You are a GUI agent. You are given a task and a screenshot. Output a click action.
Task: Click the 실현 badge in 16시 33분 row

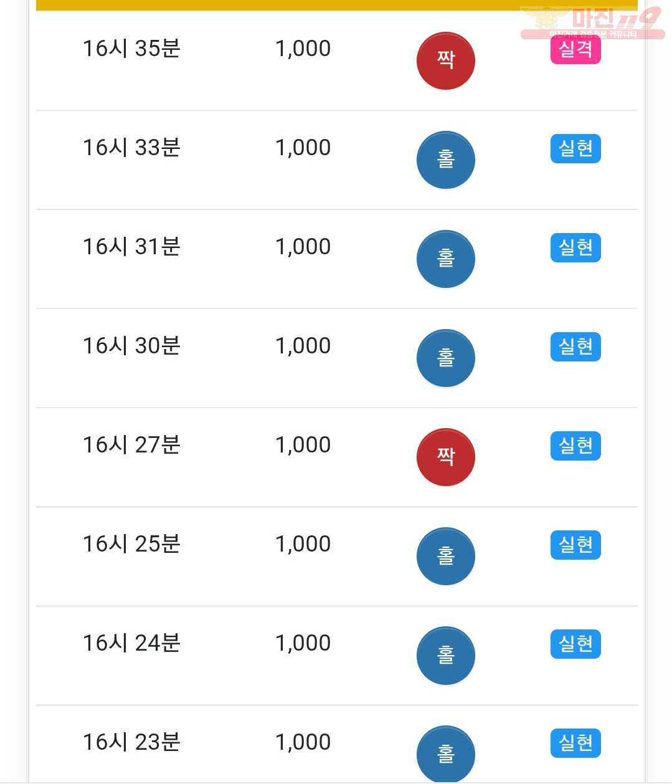[575, 148]
